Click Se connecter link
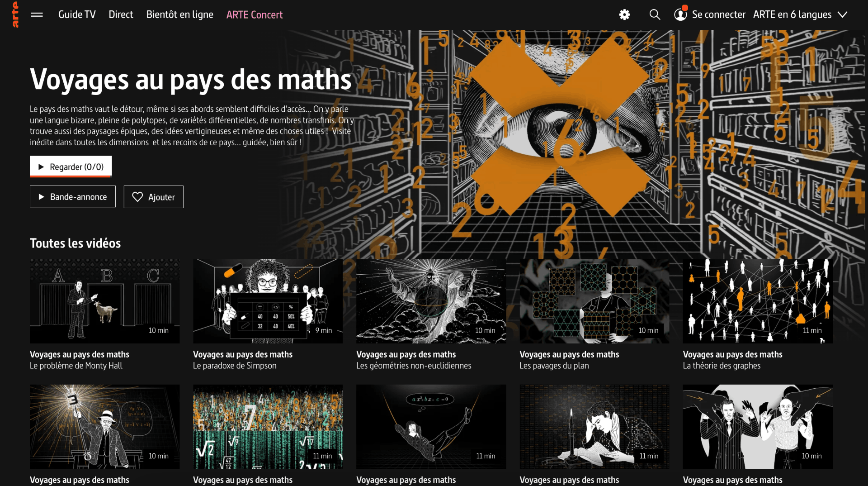The height and width of the screenshot is (486, 868). [718, 14]
